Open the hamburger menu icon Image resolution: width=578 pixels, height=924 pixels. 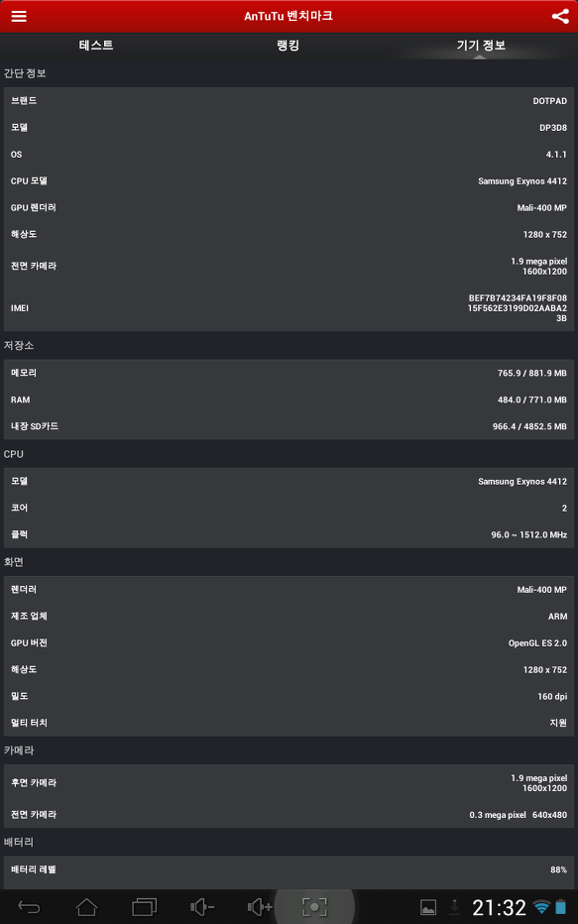point(19,16)
